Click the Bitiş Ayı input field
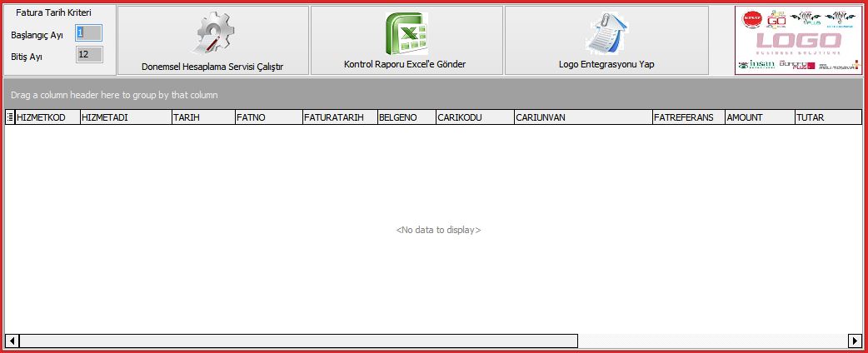The height and width of the screenshot is (353, 868). (88, 55)
